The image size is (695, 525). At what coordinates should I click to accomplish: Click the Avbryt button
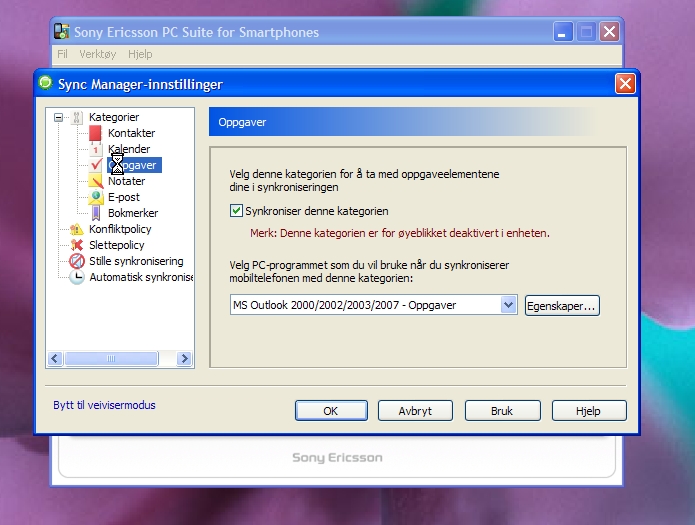click(415, 411)
